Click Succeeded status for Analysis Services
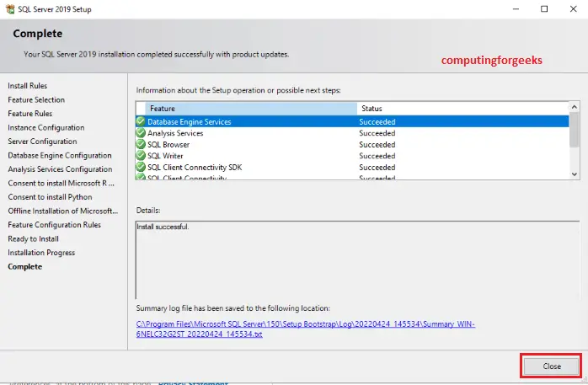 click(x=377, y=133)
